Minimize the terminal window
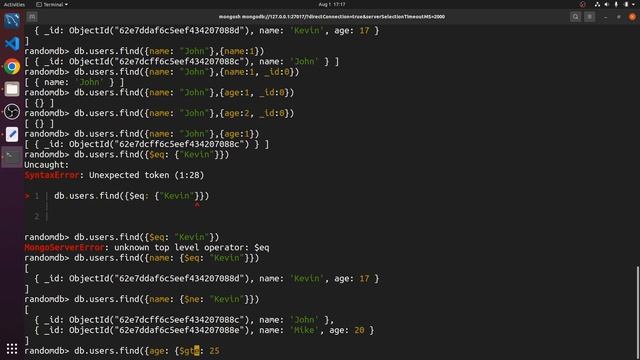Screen dimensions: 640x360 (x=605, y=17)
